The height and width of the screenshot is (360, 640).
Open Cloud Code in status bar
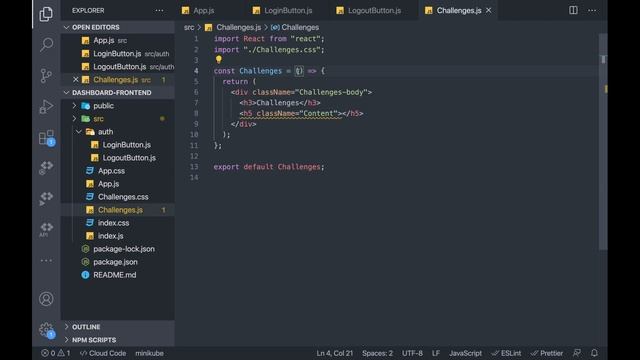pyautogui.click(x=103, y=353)
